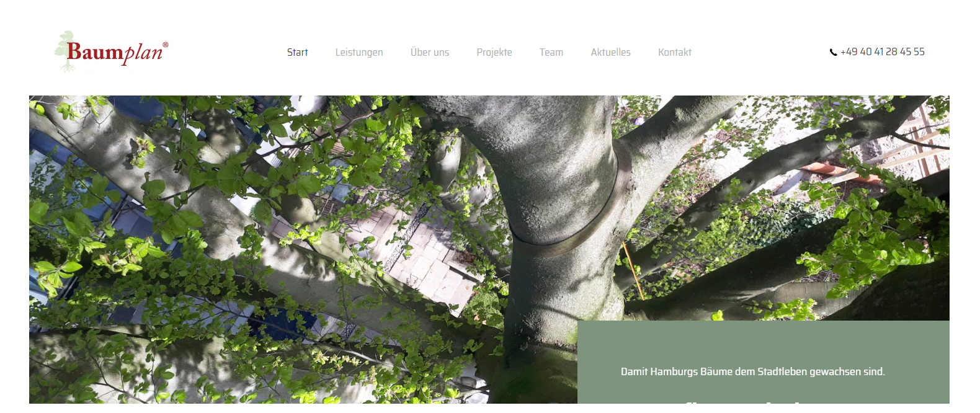Click the registered trademark symbol beside the logo
Screen dimensions: 980x413
pyautogui.click(x=166, y=45)
